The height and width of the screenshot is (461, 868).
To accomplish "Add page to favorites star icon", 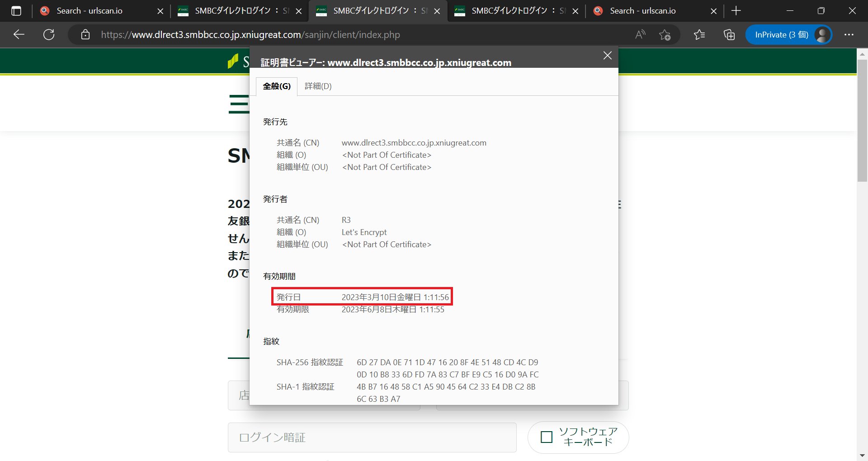I will click(665, 35).
